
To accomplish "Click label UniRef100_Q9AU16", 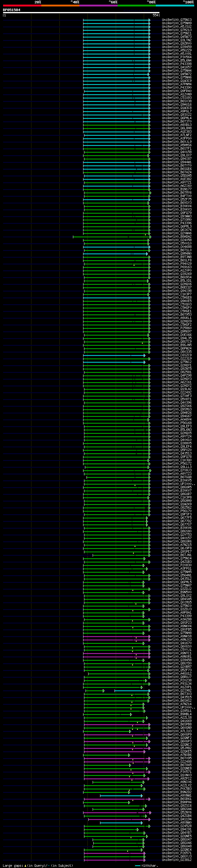I will click(176, 104).
